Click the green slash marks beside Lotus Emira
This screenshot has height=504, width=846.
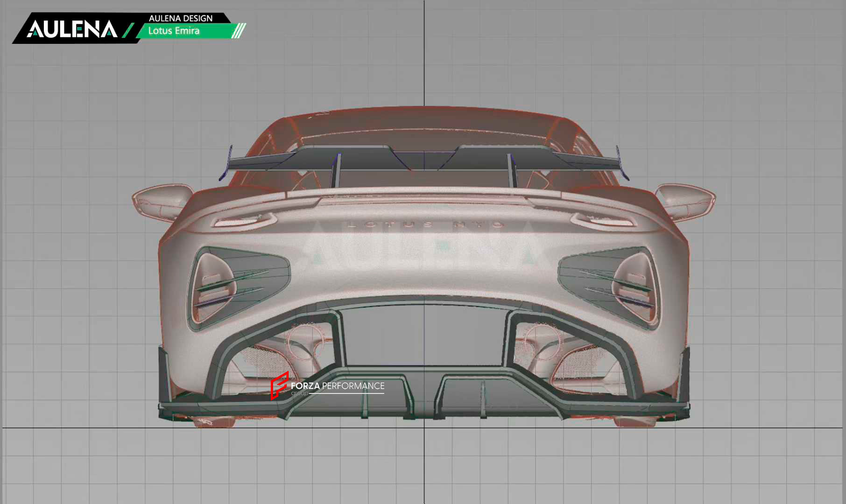click(x=238, y=31)
